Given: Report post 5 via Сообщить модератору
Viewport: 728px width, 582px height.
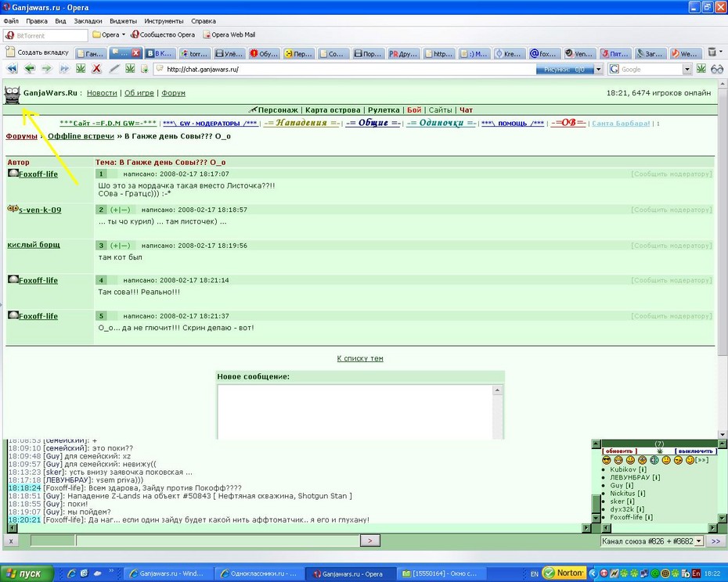Looking at the screenshot, I should pos(671,316).
